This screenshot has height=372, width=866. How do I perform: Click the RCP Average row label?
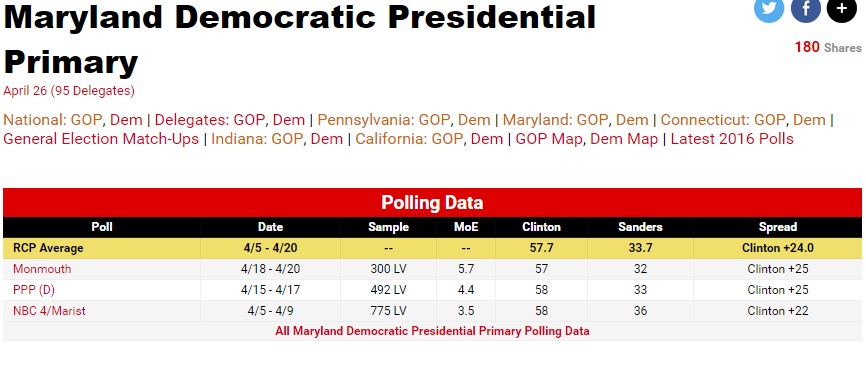pyautogui.click(x=48, y=248)
